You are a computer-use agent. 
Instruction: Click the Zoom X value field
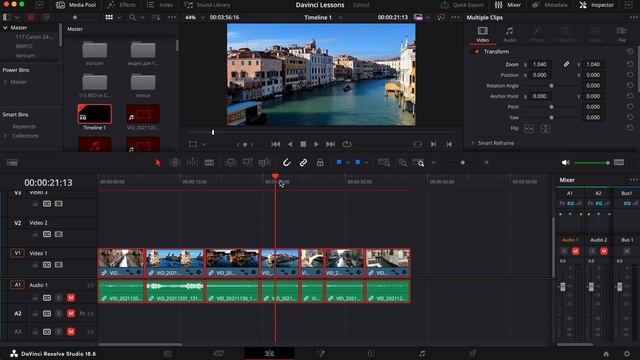coord(540,64)
